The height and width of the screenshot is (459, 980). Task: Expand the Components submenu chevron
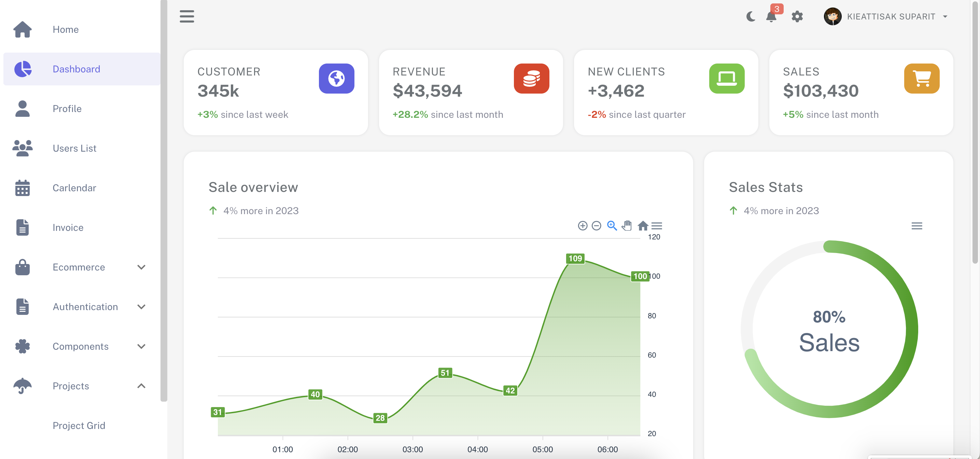coord(141,346)
